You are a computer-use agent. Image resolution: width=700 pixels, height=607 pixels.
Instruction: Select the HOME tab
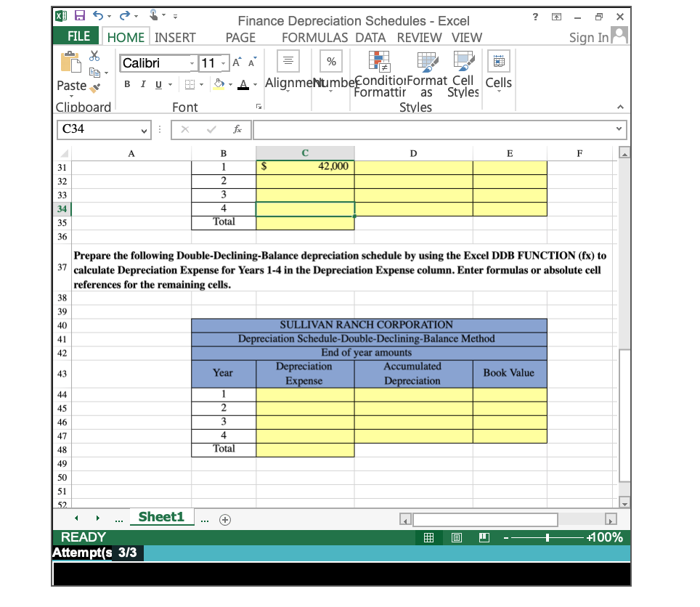click(126, 37)
